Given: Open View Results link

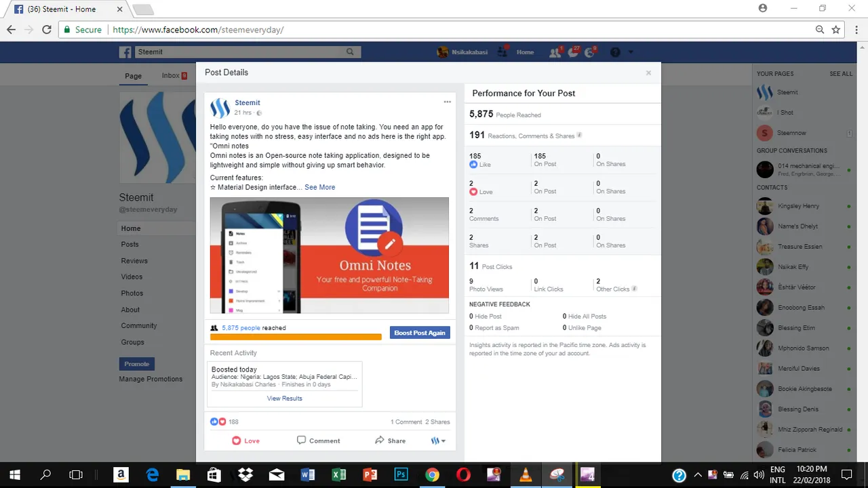Looking at the screenshot, I should (285, 398).
